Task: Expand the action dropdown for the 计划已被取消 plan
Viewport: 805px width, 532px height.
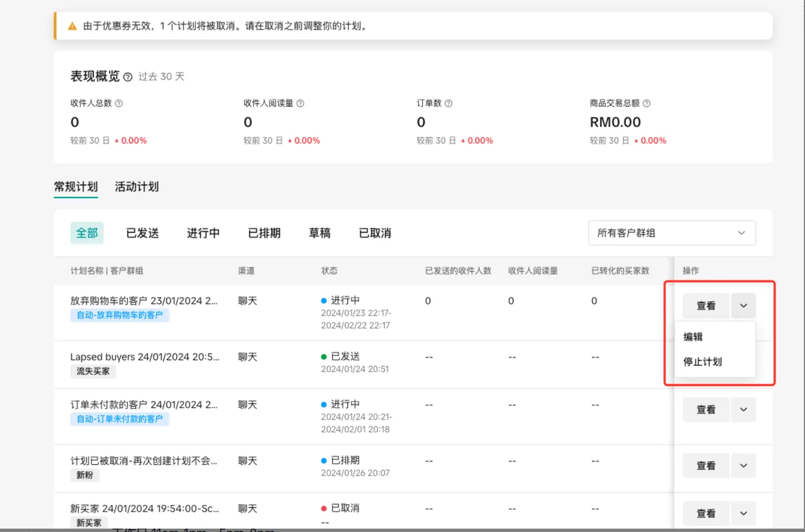Action: tap(743, 465)
